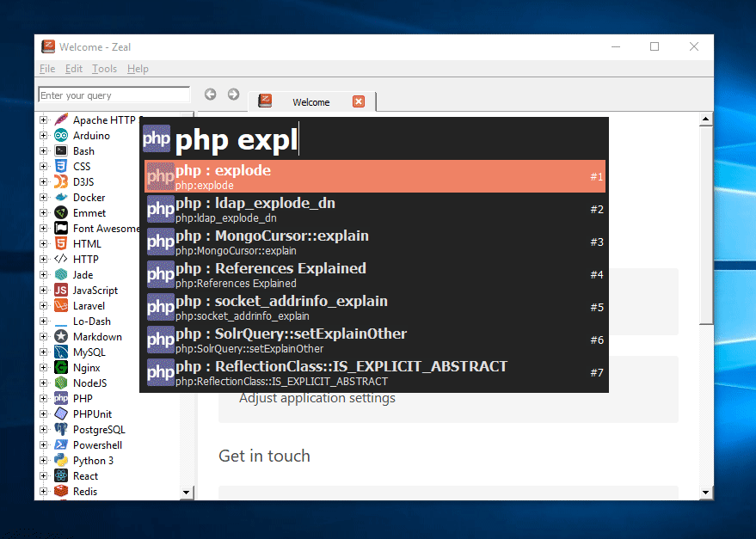Screen dimensions: 756x539
Task: Expand the CSS tree node
Action: (43, 166)
